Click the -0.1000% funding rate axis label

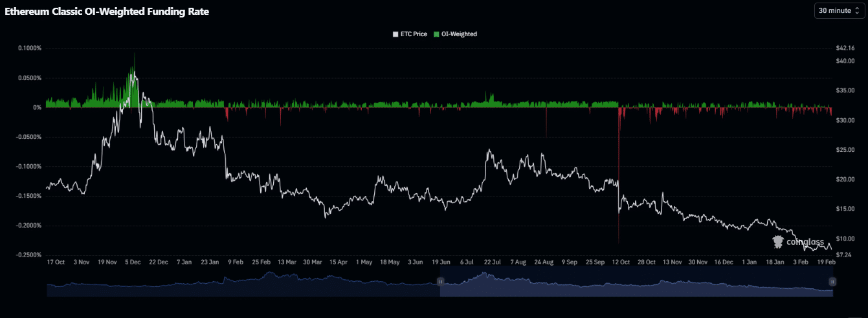(x=29, y=167)
